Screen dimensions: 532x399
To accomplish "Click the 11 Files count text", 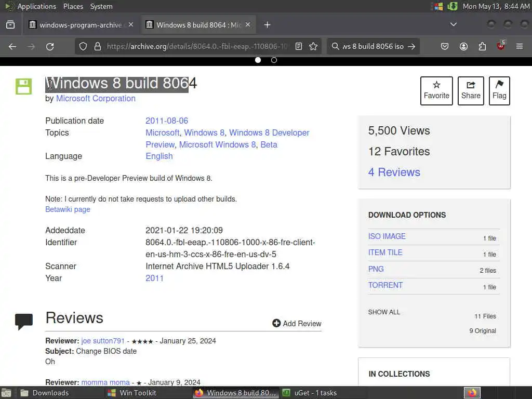I will (485, 316).
